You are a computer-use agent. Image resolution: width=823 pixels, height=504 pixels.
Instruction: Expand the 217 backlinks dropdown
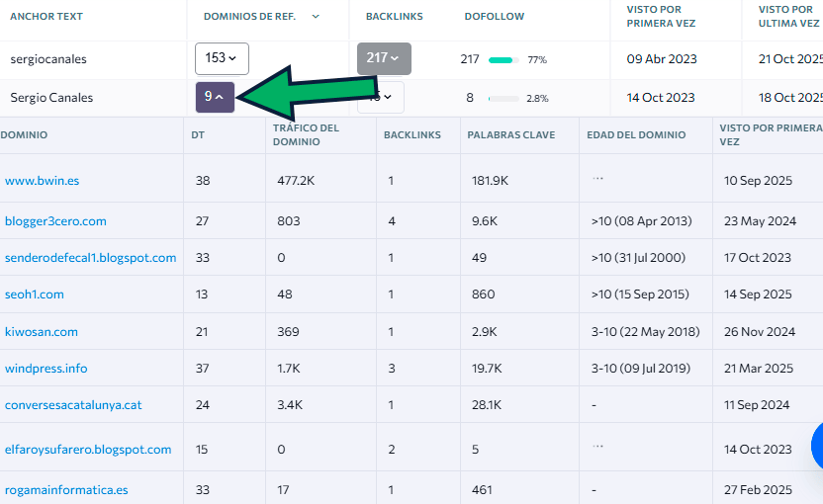pos(383,58)
